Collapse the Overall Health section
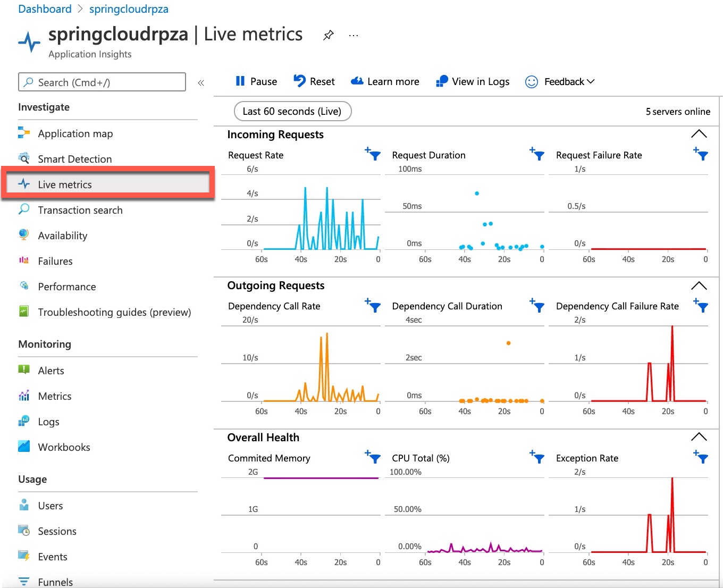 coord(699,437)
